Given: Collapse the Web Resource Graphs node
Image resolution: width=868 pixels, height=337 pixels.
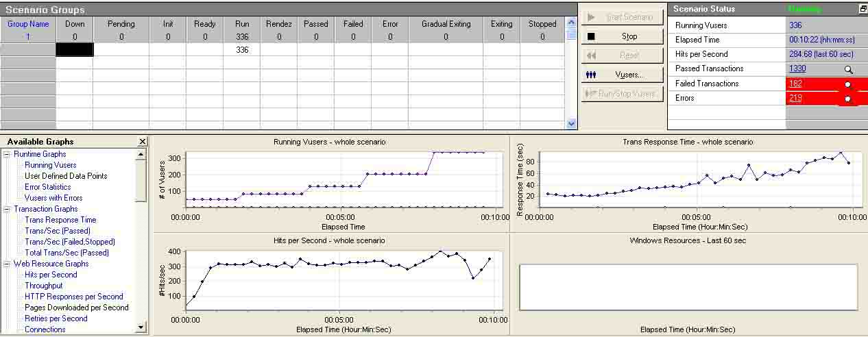Looking at the screenshot, I should 7,264.
